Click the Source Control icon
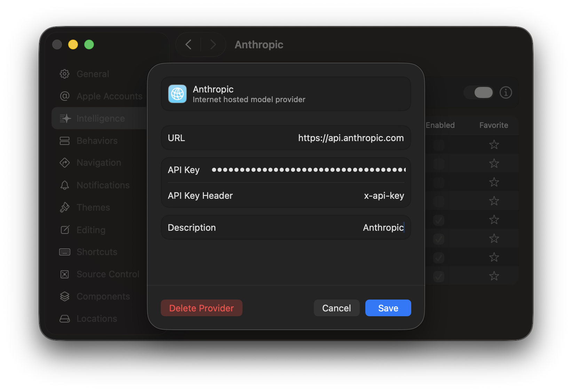This screenshot has width=572, height=392. pyautogui.click(x=65, y=274)
